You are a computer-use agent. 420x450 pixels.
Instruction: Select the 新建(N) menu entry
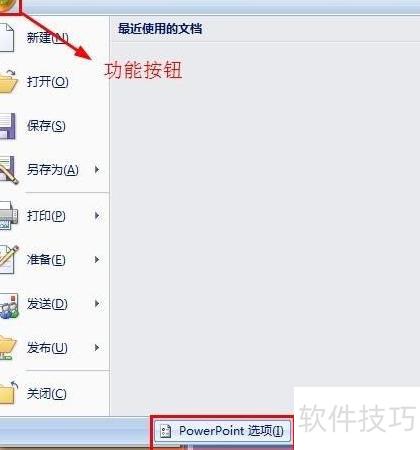coord(48,37)
